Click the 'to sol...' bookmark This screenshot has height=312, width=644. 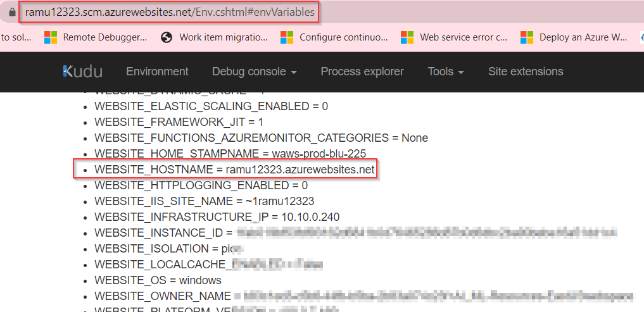click(x=16, y=37)
